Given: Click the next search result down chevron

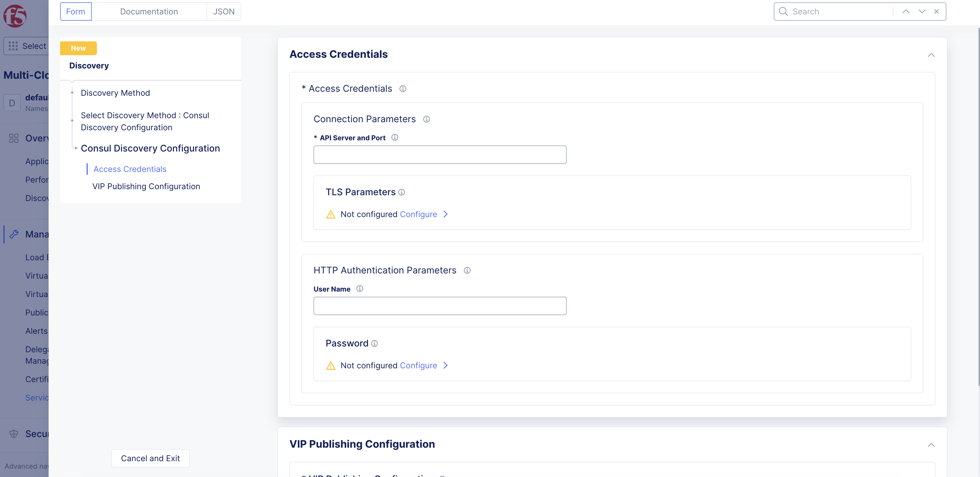Looking at the screenshot, I should pyautogui.click(x=922, y=12).
